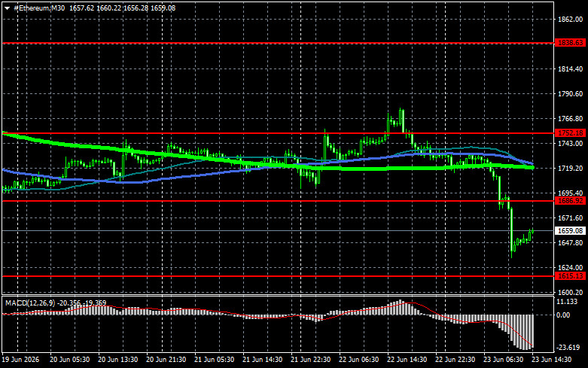Screen dimensions: 588x368
Task: Click the 1766.80 price axis value
Action: (571, 119)
